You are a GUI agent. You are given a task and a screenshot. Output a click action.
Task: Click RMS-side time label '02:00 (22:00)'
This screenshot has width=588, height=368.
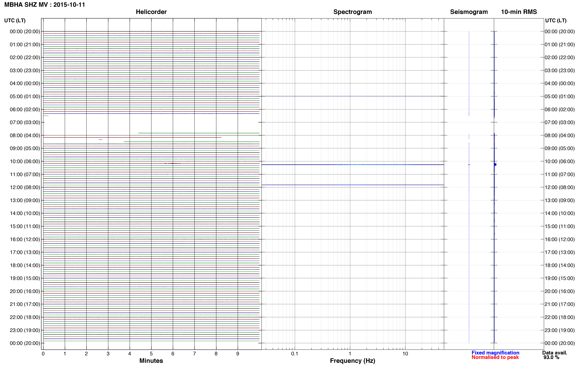pyautogui.click(x=560, y=57)
